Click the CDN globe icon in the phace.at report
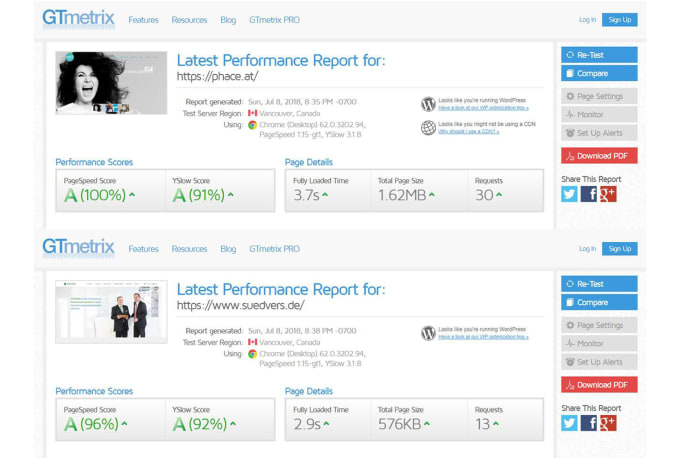Viewport: 680px width, 458px height. pyautogui.click(x=428, y=128)
